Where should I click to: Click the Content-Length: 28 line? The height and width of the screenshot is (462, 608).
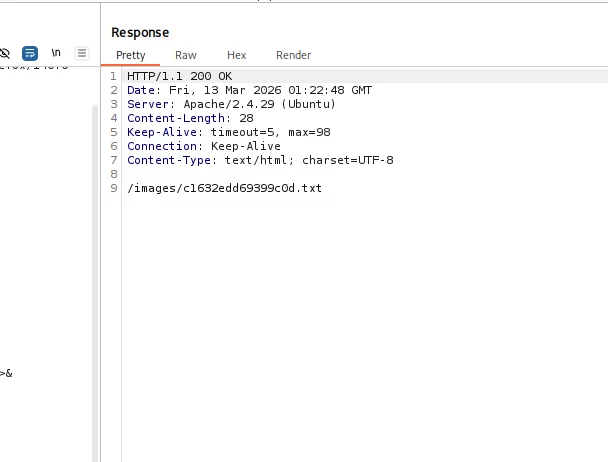[x=190, y=118]
